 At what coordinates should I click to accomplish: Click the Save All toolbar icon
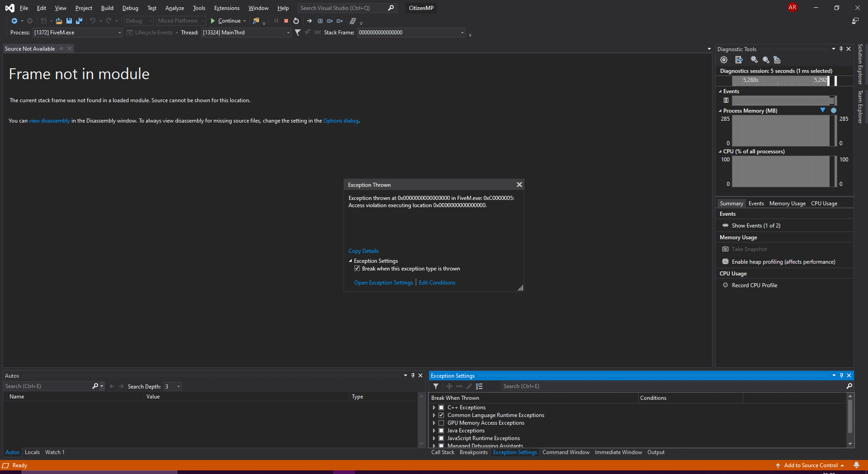click(79, 21)
